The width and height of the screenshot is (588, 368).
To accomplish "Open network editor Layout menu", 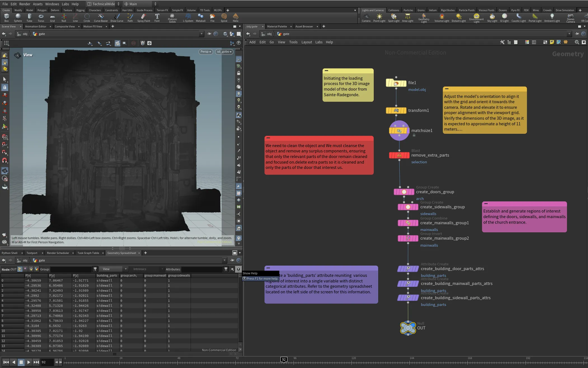I will [x=306, y=42].
